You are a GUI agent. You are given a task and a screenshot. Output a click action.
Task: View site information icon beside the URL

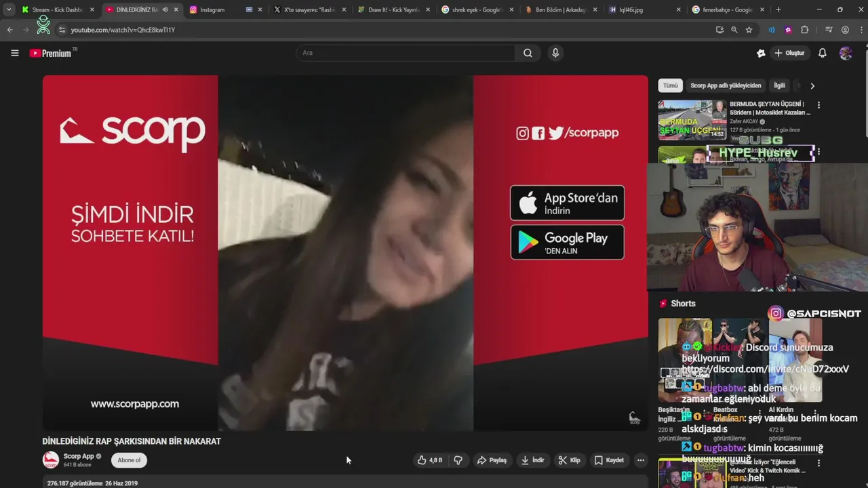62,30
